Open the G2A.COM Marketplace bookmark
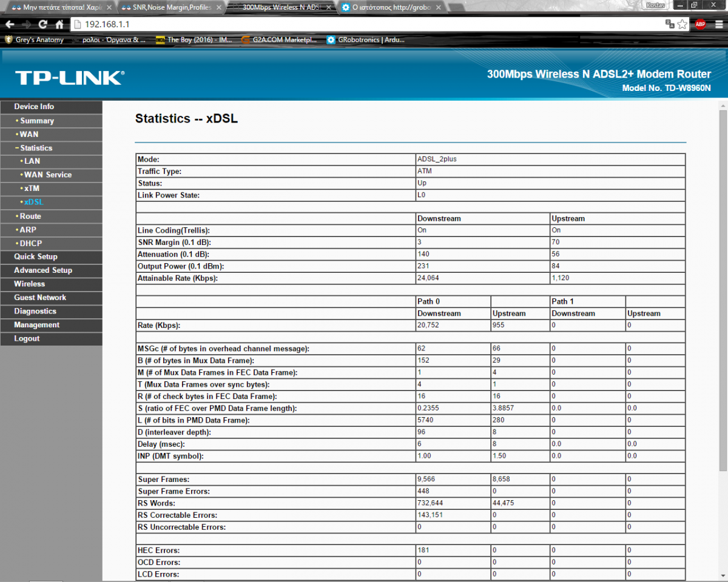This screenshot has width=728, height=582. click(278, 40)
